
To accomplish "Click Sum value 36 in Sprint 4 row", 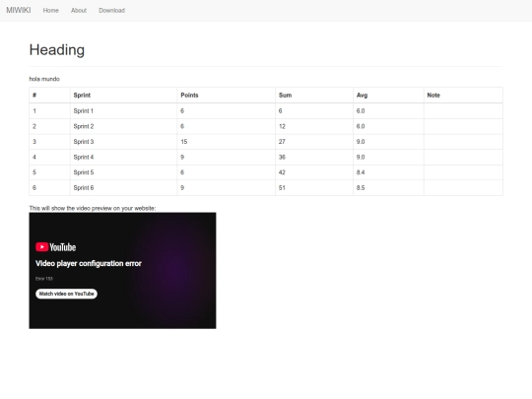I will click(x=282, y=157).
